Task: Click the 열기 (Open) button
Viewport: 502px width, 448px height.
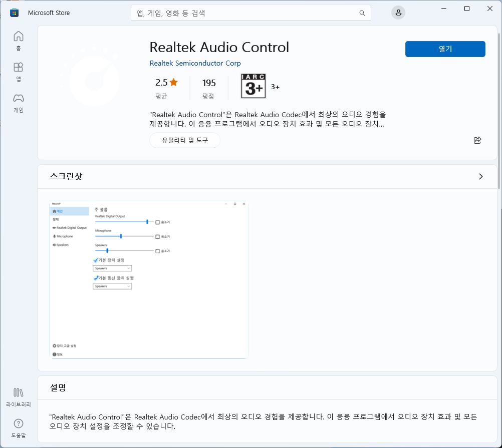Action: coord(445,49)
